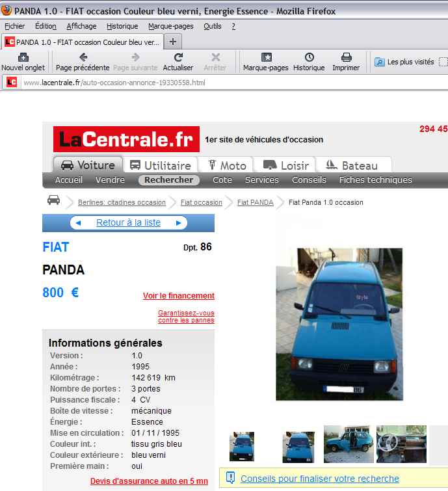Click the LC site favicon in address bar
448x491 pixels.
(x=12, y=83)
